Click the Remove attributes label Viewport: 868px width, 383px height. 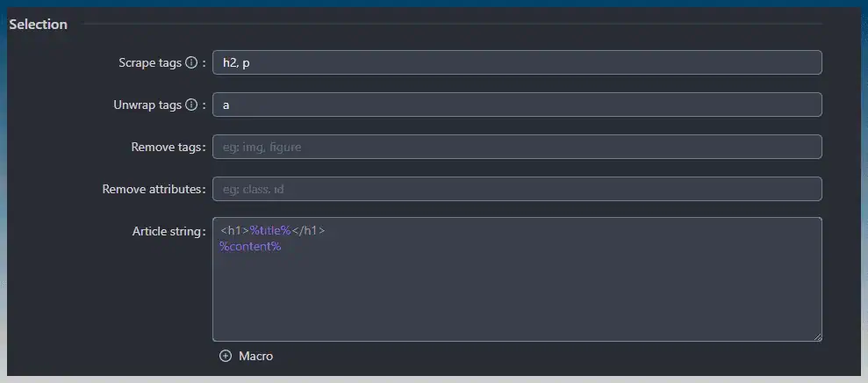154,189
